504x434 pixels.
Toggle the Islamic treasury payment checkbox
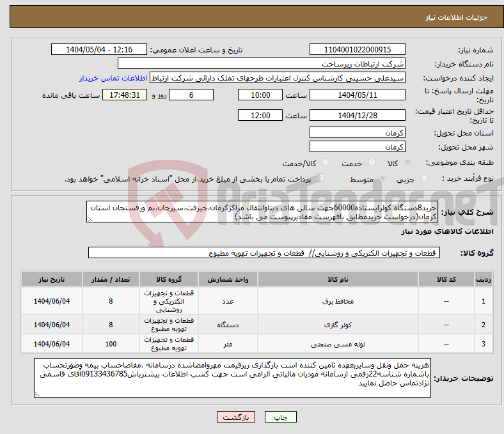coord(321,178)
